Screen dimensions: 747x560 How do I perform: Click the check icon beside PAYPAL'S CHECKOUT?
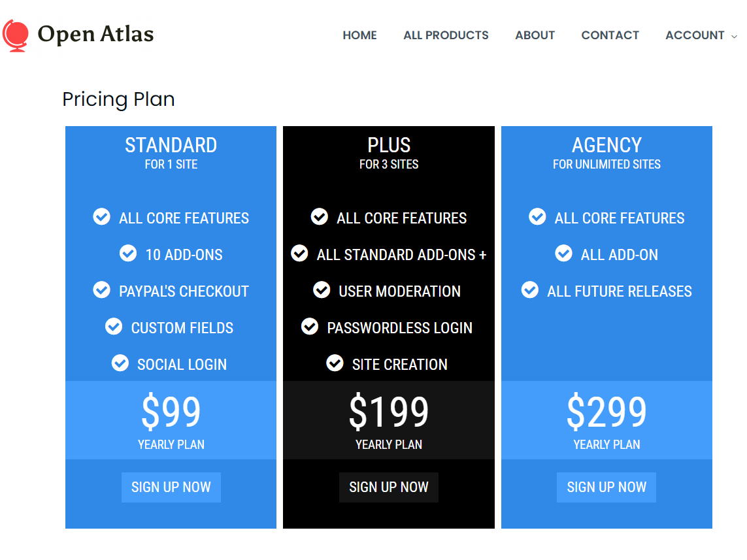(x=101, y=290)
